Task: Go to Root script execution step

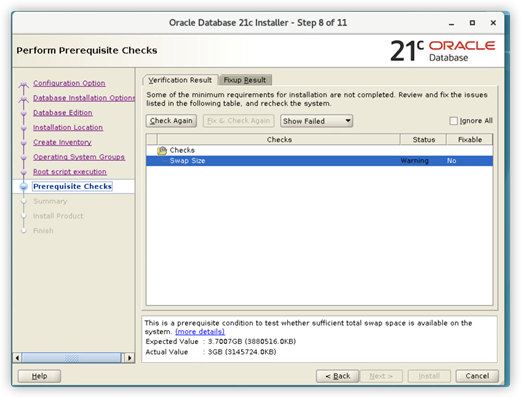Action: pos(70,172)
